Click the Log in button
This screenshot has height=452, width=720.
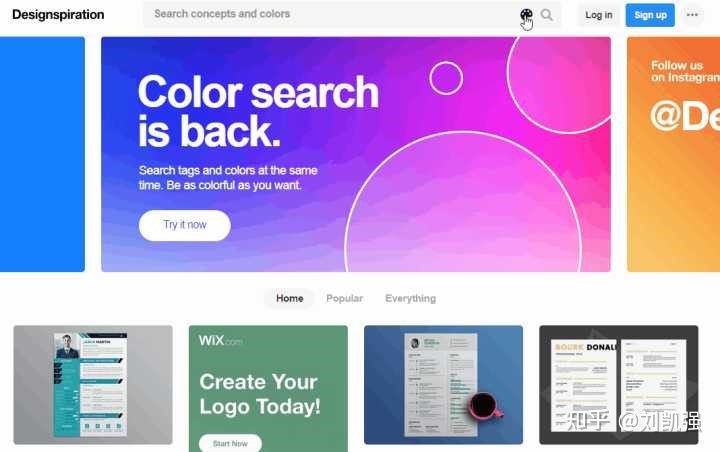pos(598,15)
